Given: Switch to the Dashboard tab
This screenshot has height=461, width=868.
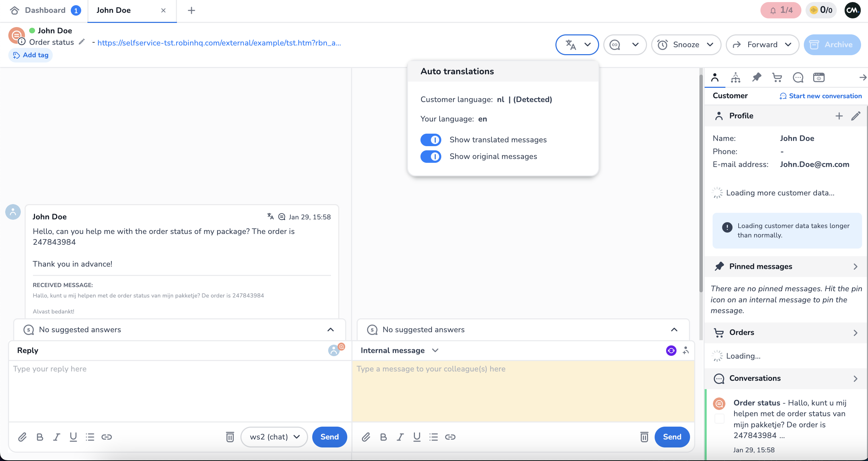Looking at the screenshot, I should coord(45,10).
